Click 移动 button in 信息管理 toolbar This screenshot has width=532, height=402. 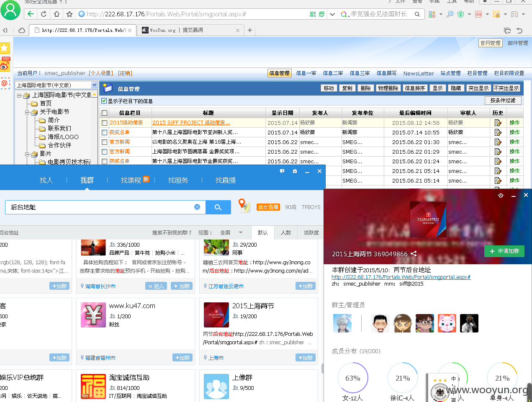[329, 88]
